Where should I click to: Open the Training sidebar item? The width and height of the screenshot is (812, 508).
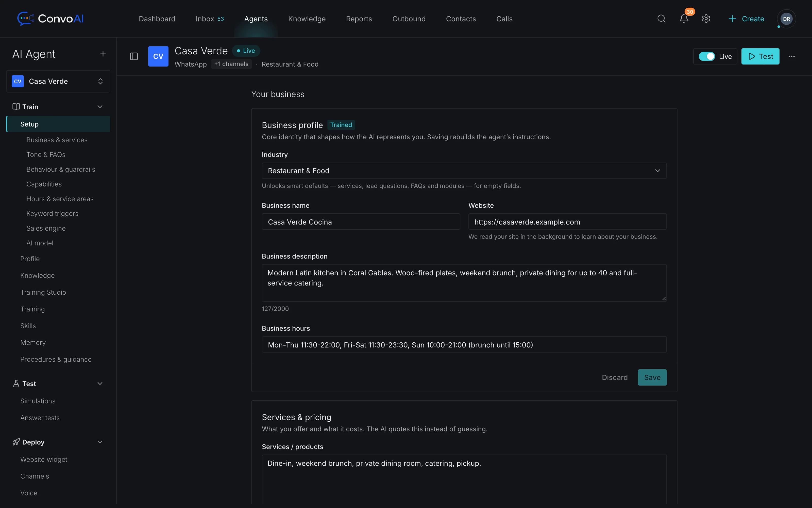(32, 309)
